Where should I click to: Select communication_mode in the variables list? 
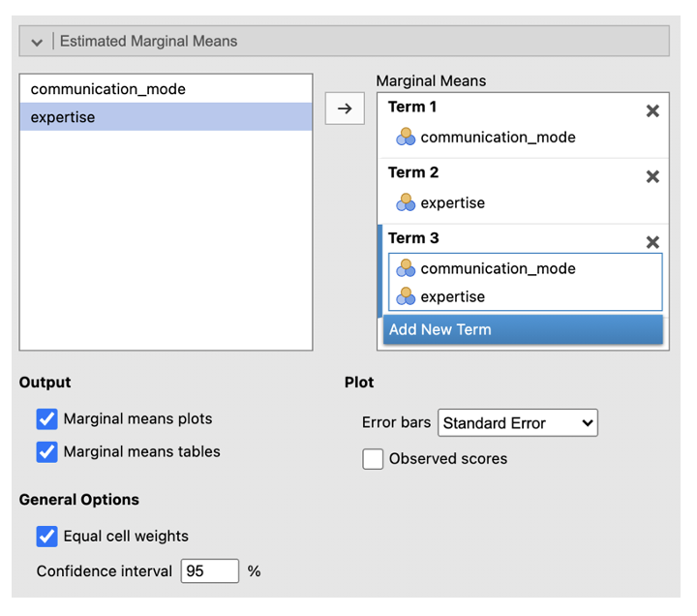click(107, 89)
